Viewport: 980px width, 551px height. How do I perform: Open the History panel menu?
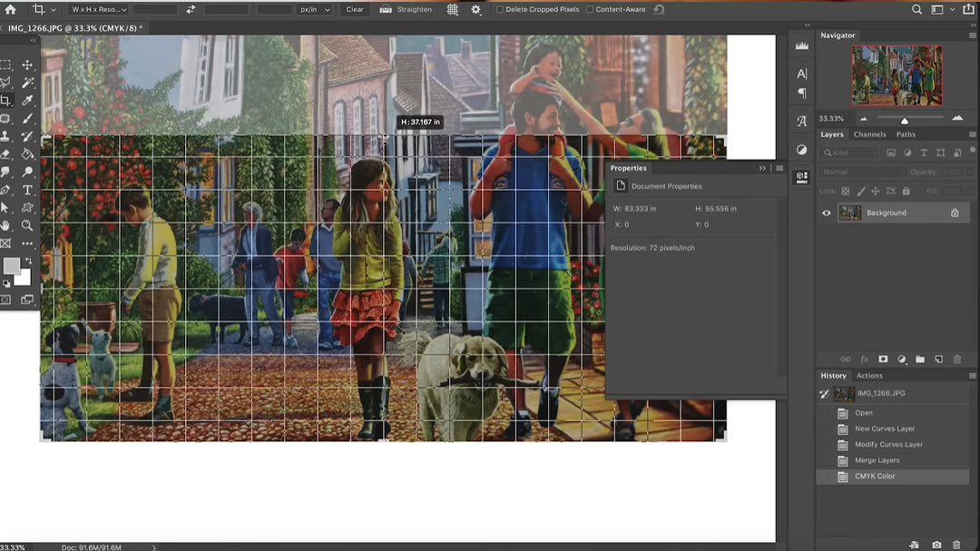(972, 376)
